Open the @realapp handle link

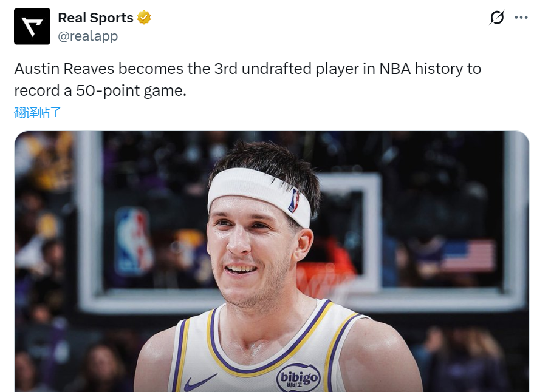(x=88, y=36)
